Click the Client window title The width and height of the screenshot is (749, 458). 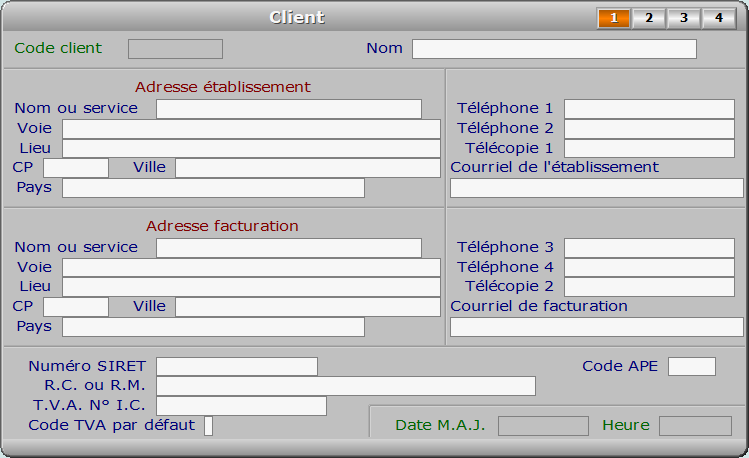click(297, 17)
